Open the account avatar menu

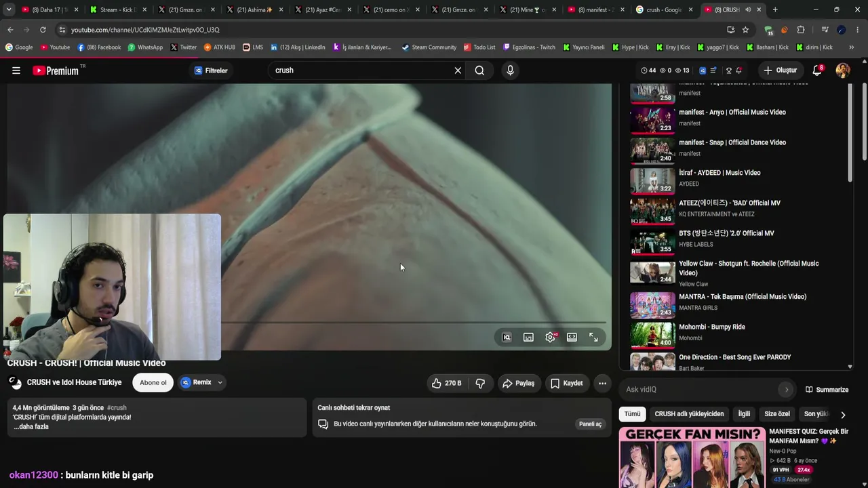(843, 70)
